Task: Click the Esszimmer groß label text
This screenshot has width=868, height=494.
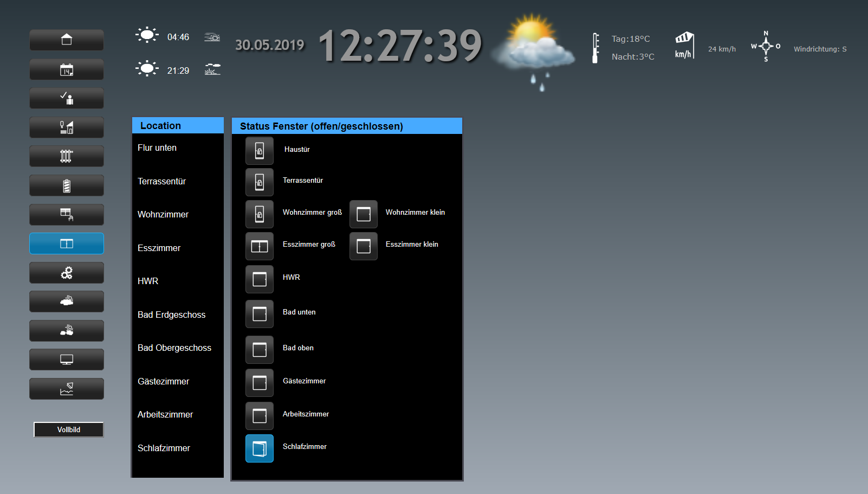Action: click(x=309, y=244)
